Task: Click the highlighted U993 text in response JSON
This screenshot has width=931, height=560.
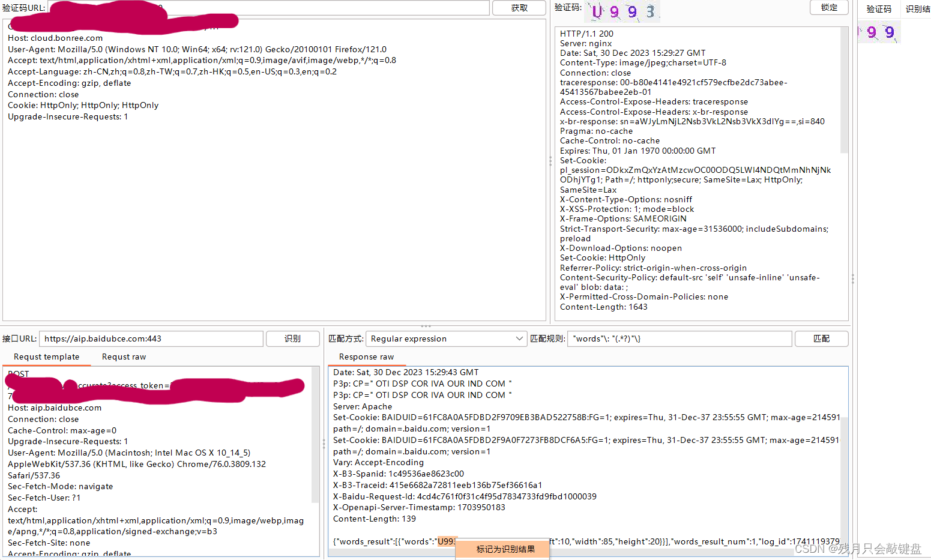Action: pos(447,541)
